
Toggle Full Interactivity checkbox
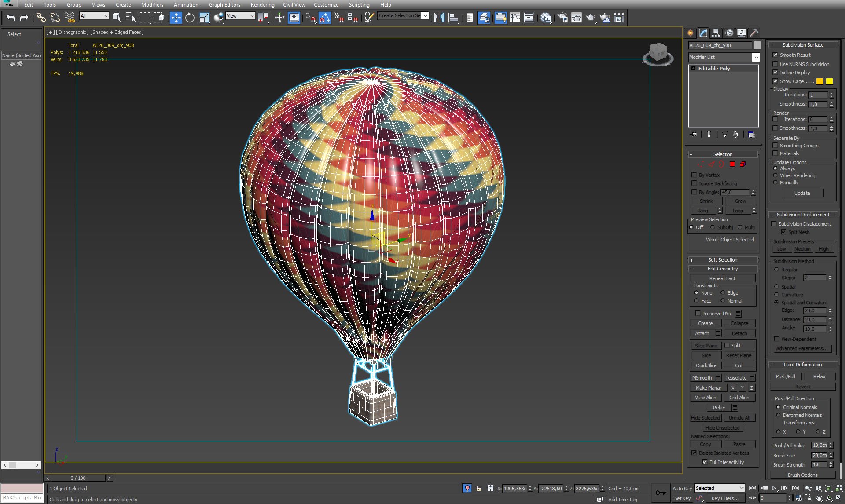tap(705, 462)
